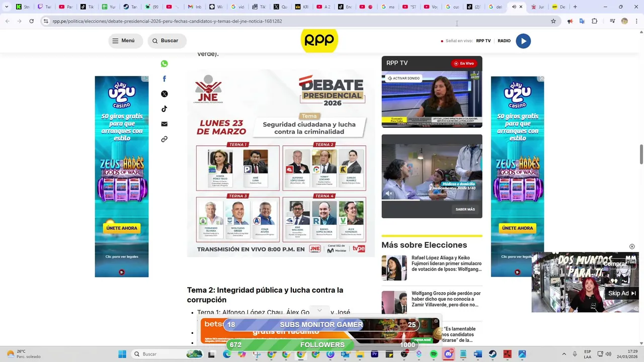
Task: Switch to the Jur tab
Action: click(538, 7)
